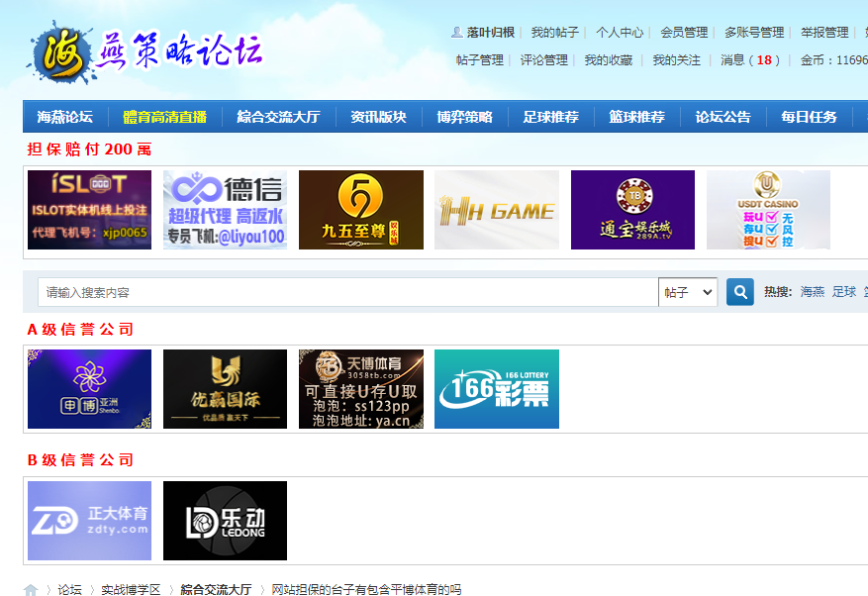The width and height of the screenshot is (868, 596).
Task: Open the 正大体育 banner
Action: 89,521
